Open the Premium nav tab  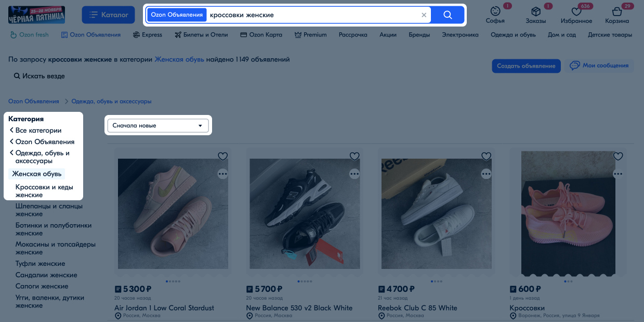pos(310,35)
